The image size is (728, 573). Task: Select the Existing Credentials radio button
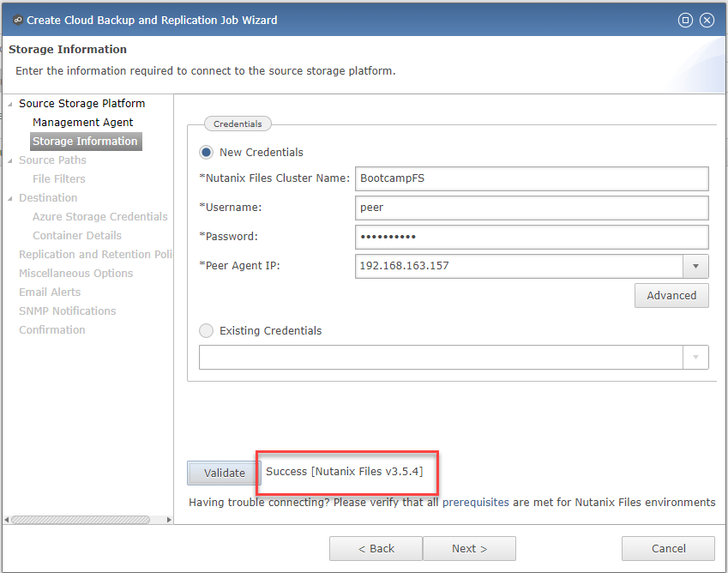206,330
